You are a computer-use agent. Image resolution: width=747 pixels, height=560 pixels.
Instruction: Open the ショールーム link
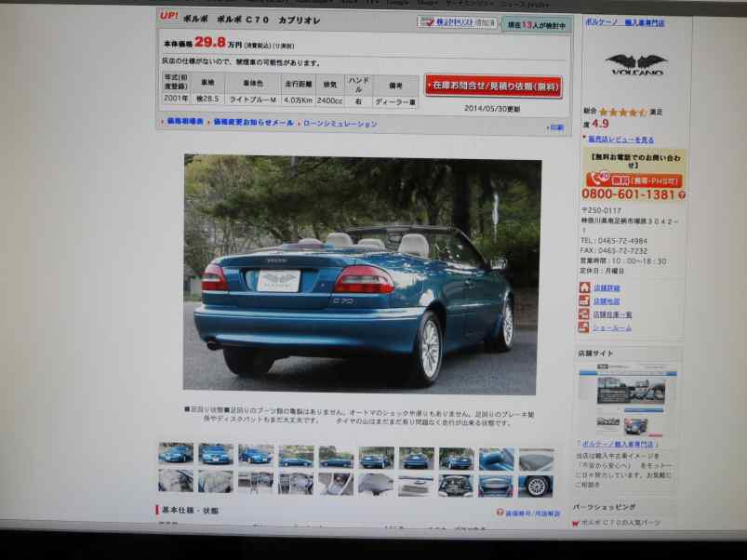coord(612,327)
